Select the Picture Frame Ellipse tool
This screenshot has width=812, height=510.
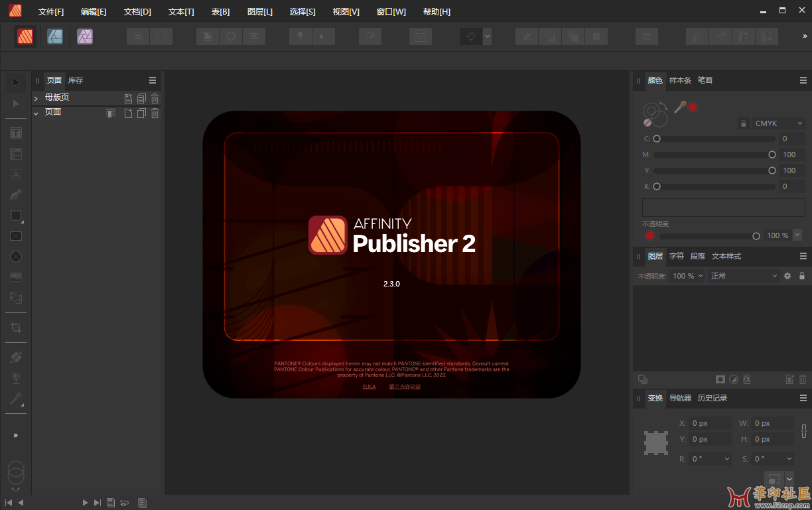[16, 257]
